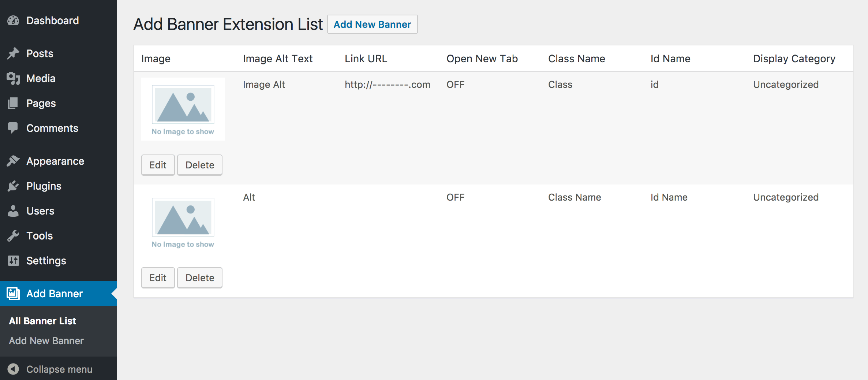Open the Settings menu label

coord(46,261)
